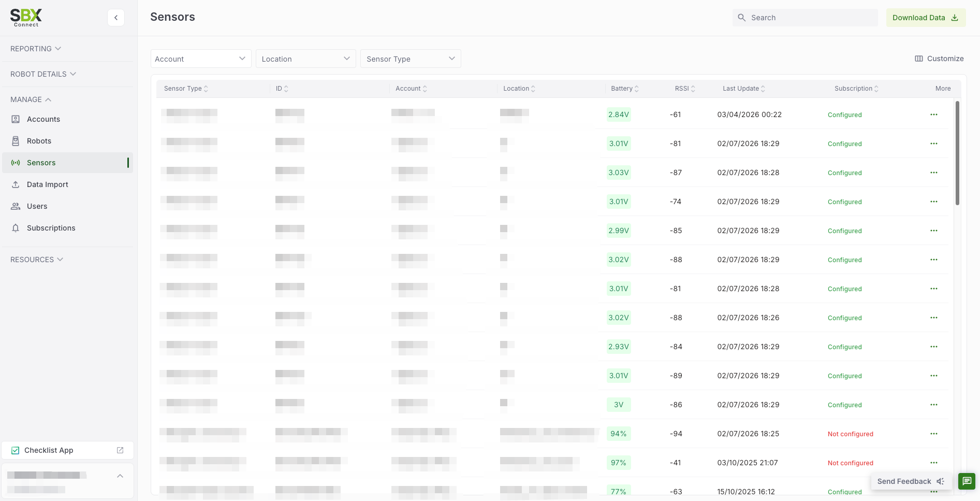
Task: Open the Account filter dropdown
Action: point(201,59)
